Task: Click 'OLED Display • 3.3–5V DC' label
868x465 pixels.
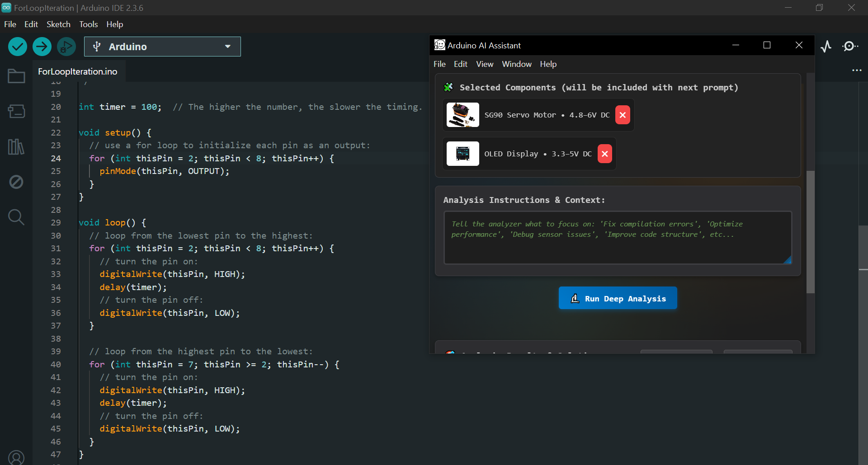Action: (x=538, y=154)
